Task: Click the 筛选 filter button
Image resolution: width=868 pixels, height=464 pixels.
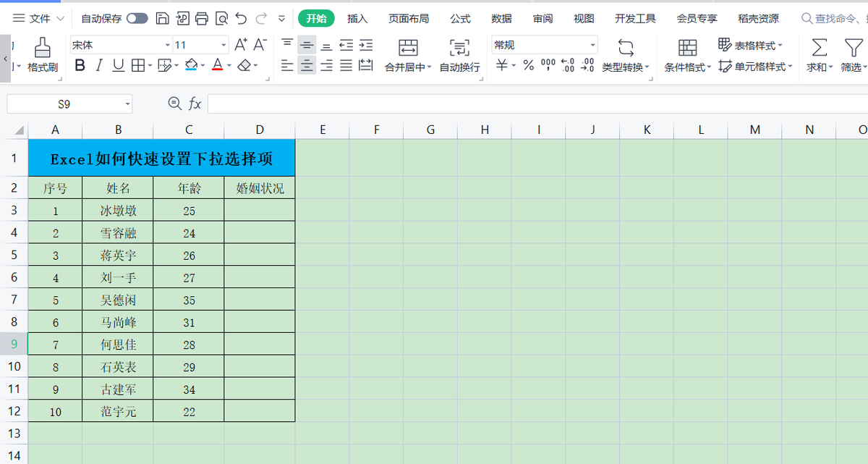Action: (x=854, y=55)
